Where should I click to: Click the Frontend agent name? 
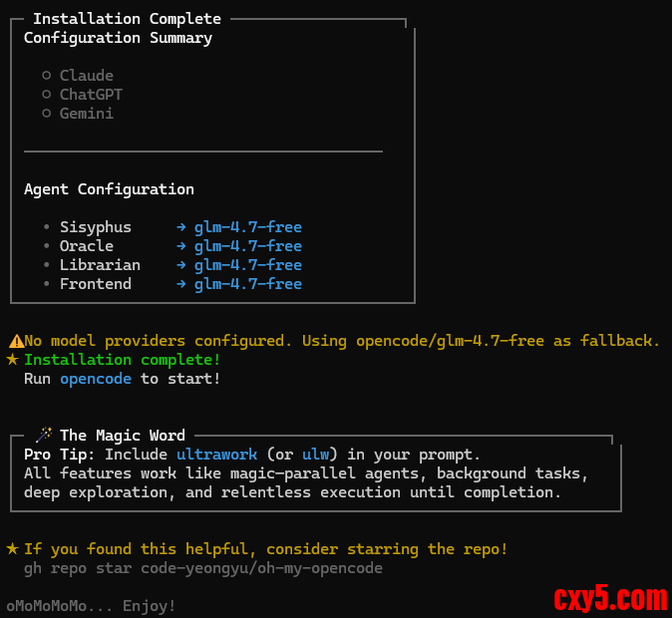pos(96,284)
